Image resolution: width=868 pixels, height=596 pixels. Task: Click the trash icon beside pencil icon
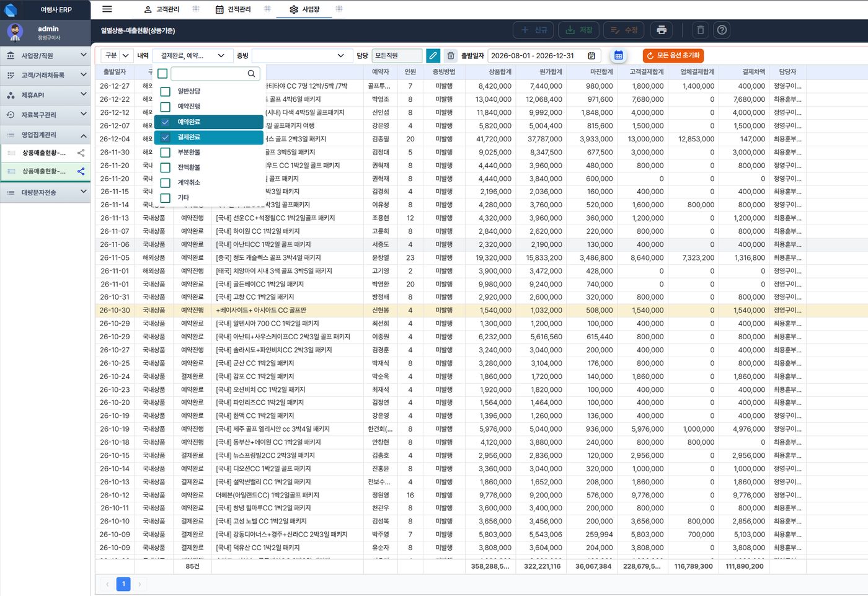click(x=451, y=56)
